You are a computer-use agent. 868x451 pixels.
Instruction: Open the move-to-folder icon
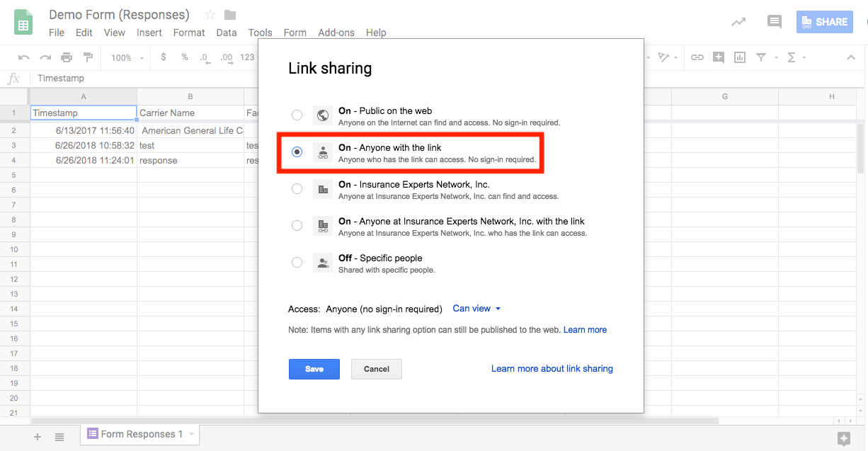(x=230, y=15)
